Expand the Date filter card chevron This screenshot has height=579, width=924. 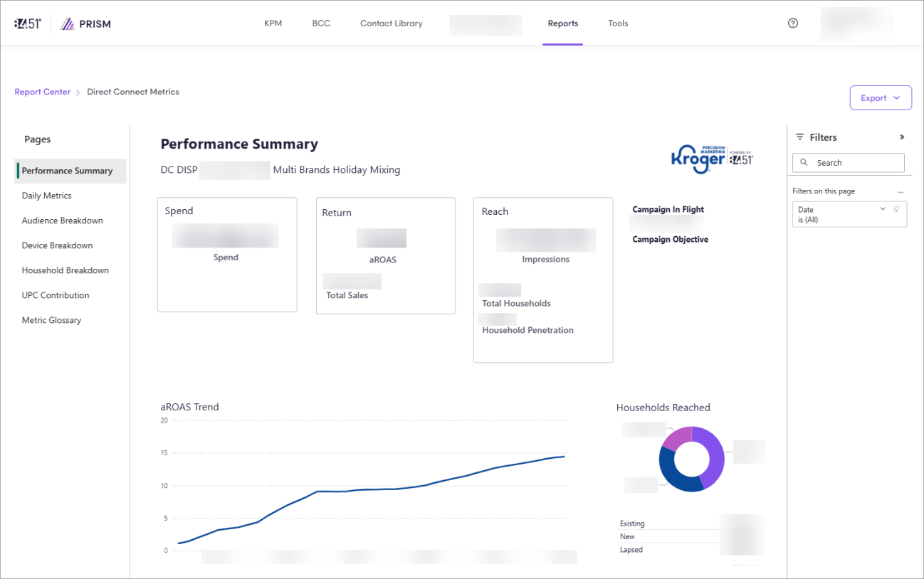(x=883, y=209)
